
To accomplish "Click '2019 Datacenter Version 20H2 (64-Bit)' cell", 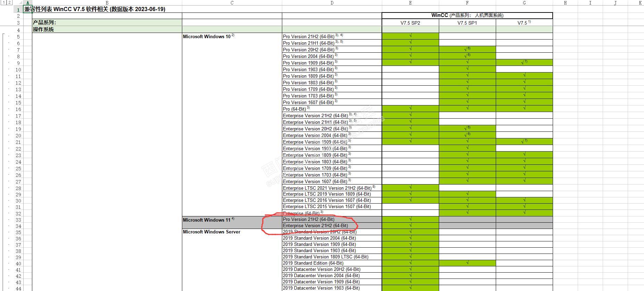I will [x=332, y=269].
